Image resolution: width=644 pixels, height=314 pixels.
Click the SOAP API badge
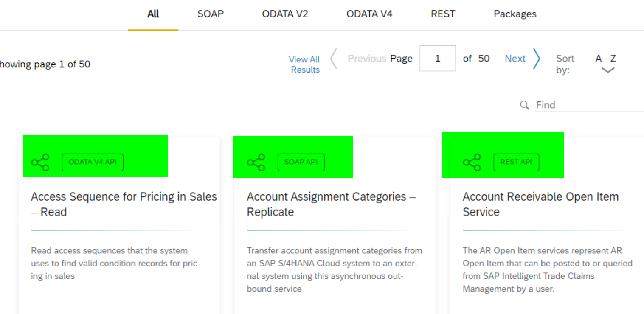(x=301, y=162)
